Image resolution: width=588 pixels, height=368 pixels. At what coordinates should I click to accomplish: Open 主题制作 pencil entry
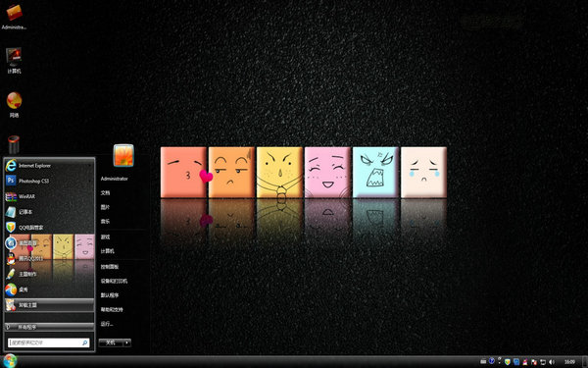click(49, 274)
